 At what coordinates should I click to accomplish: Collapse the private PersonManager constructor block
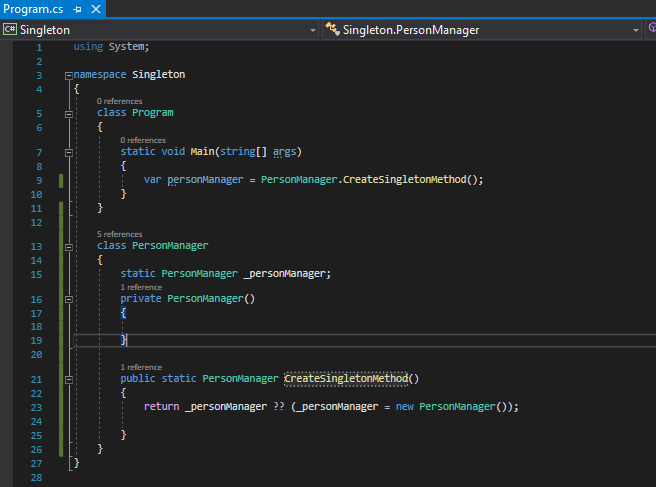[69, 300]
